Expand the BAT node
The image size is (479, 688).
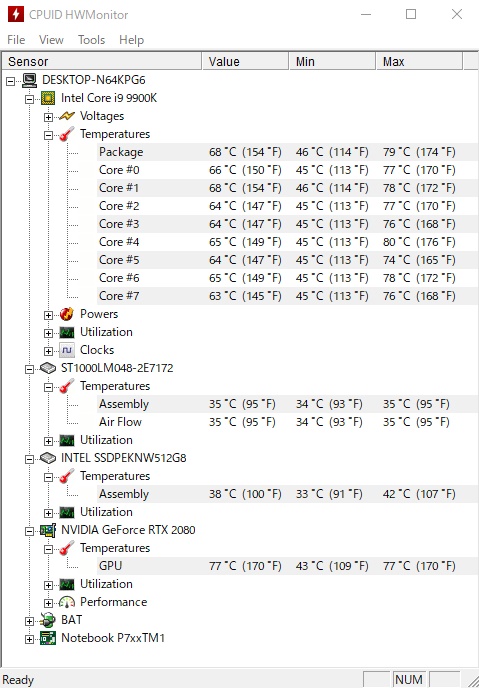click(x=29, y=621)
